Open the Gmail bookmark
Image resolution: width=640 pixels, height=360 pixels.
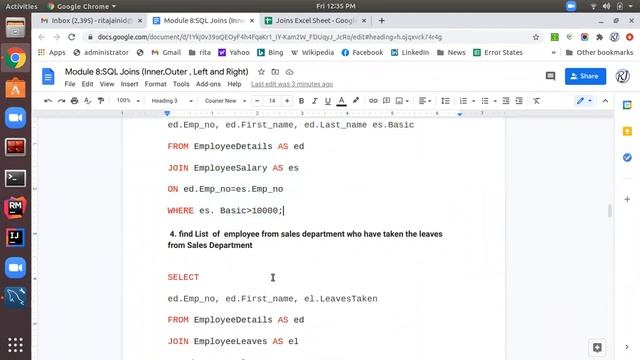pyautogui.click(x=166, y=53)
